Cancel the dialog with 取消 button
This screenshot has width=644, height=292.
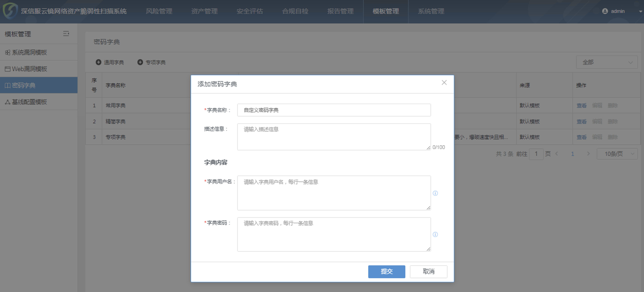(x=428, y=271)
